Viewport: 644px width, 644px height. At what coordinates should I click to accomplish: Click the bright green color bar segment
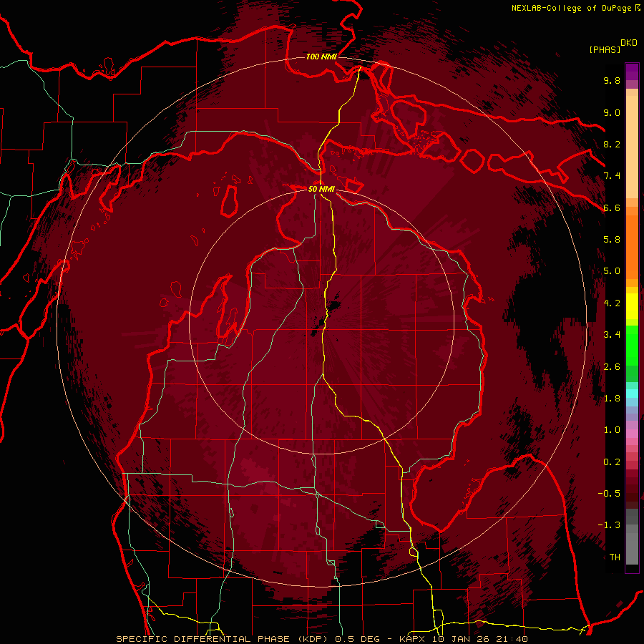[632, 345]
